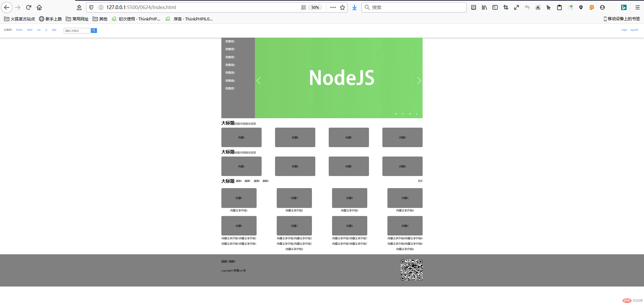This screenshot has height=304, width=644.
Task: Click the crop screenshot icon in toolbar
Action: pyautogui.click(x=506, y=7)
